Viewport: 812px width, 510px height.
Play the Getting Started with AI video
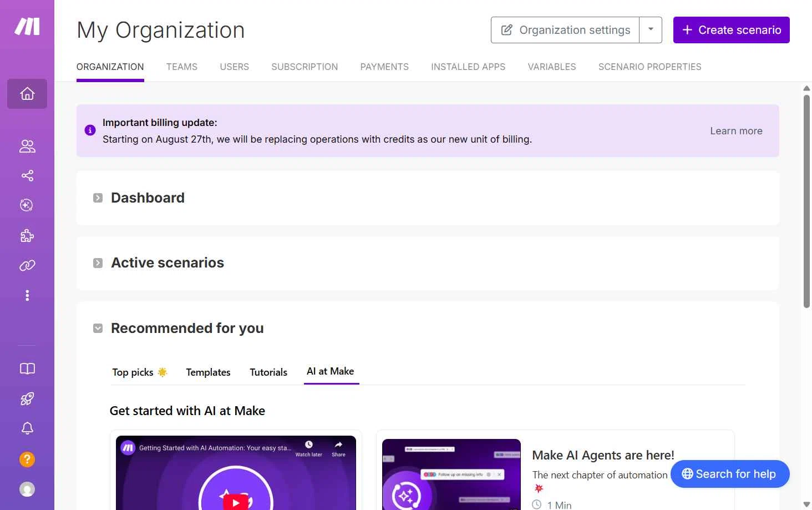(x=236, y=502)
